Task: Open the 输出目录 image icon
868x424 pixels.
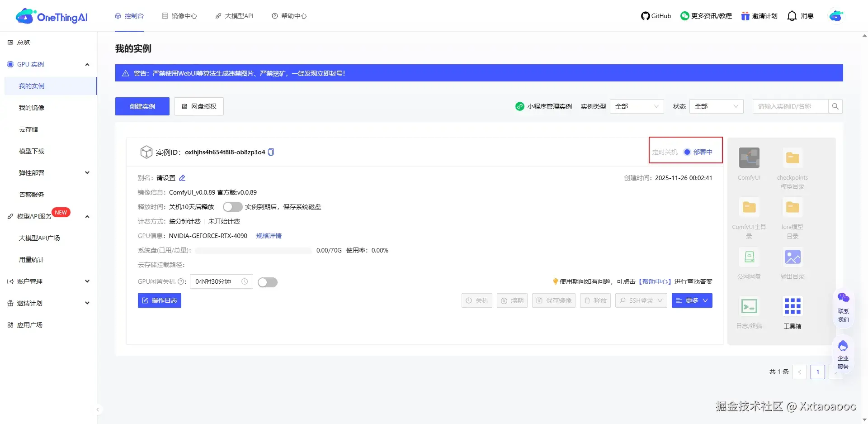Action: [x=793, y=257]
